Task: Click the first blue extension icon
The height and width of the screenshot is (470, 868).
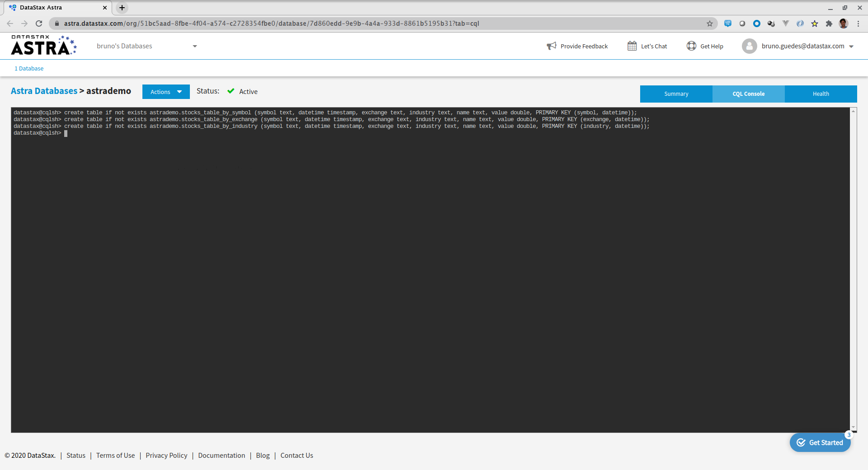Action: point(728,23)
